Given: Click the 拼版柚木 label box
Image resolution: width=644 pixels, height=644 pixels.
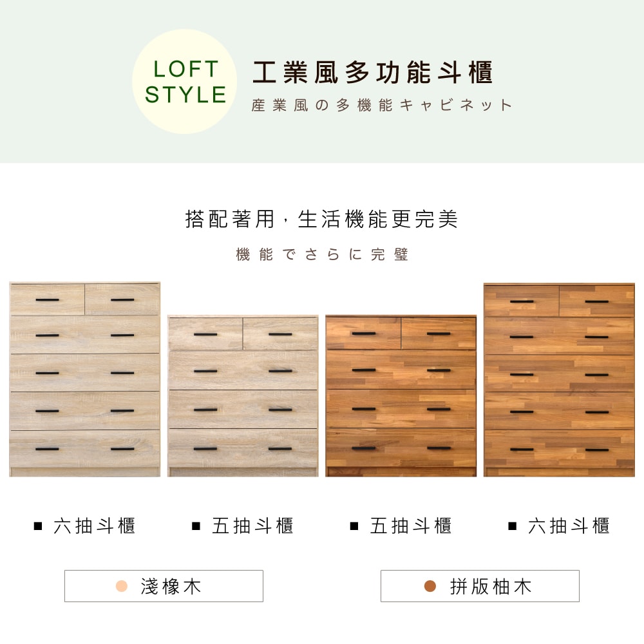Looking at the screenshot, I should click(x=480, y=586).
